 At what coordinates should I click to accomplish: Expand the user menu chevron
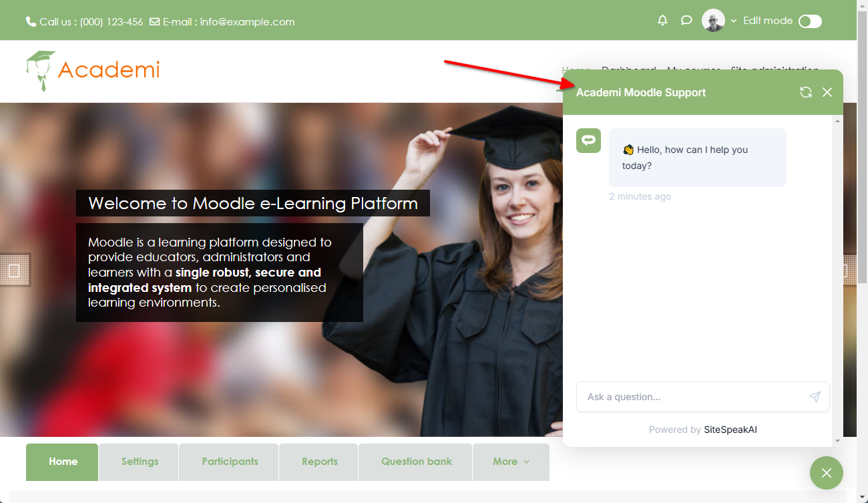pos(733,21)
